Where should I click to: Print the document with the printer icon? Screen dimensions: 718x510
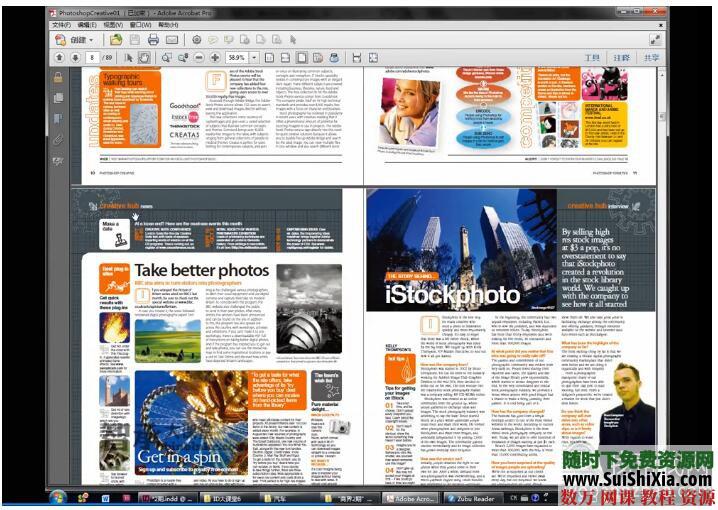click(154, 40)
